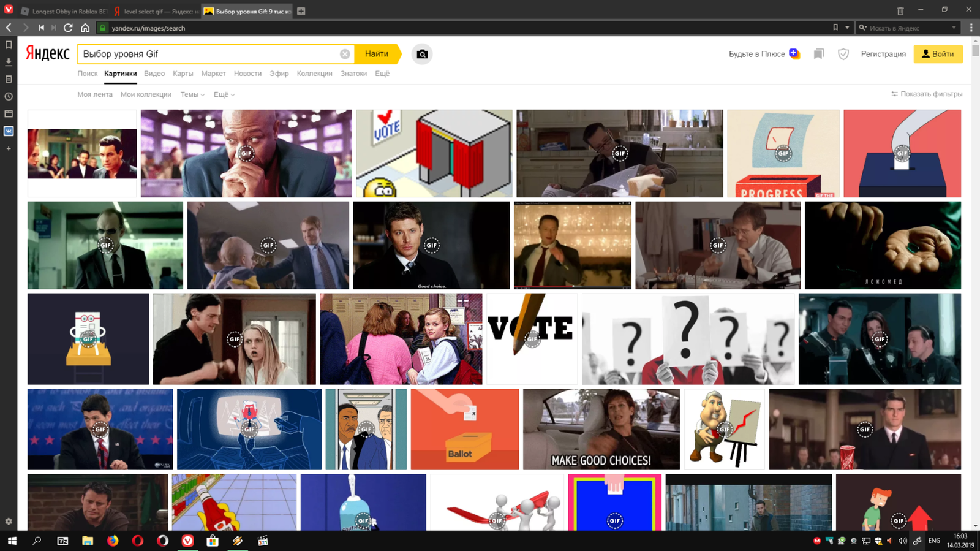Open the Vivaldi bookmarks panel in sidebar

click(9, 45)
